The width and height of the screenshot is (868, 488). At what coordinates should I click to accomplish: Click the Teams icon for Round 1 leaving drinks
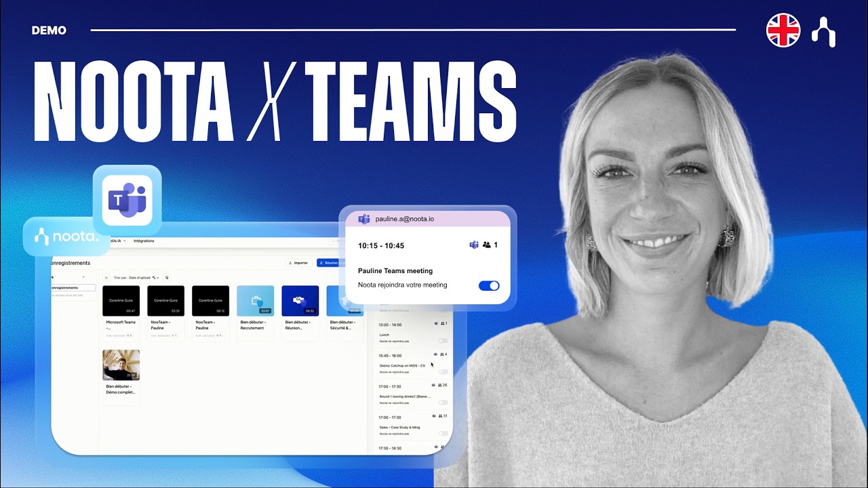point(433,385)
